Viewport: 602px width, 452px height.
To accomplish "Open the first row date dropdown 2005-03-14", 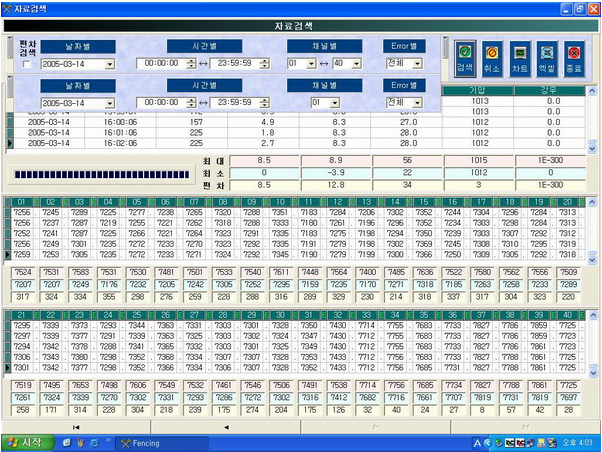I will [110, 64].
